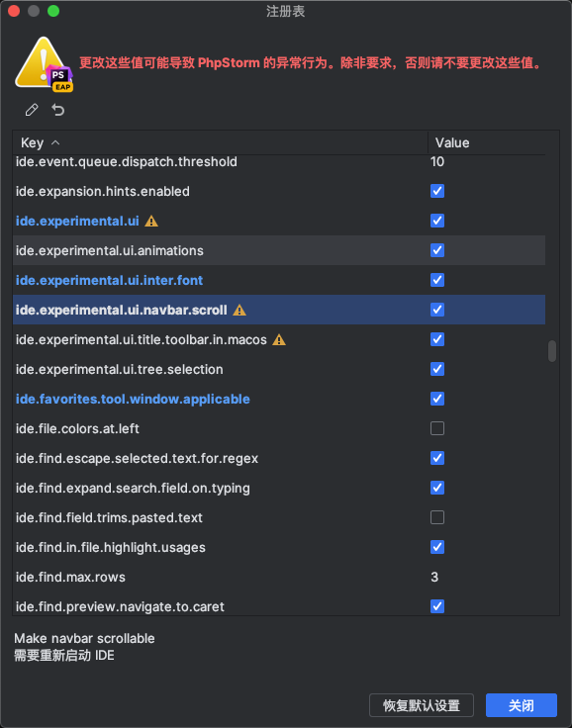Click the ide.find.max.rows value 3
Screen dimensions: 572x728
click(434, 577)
